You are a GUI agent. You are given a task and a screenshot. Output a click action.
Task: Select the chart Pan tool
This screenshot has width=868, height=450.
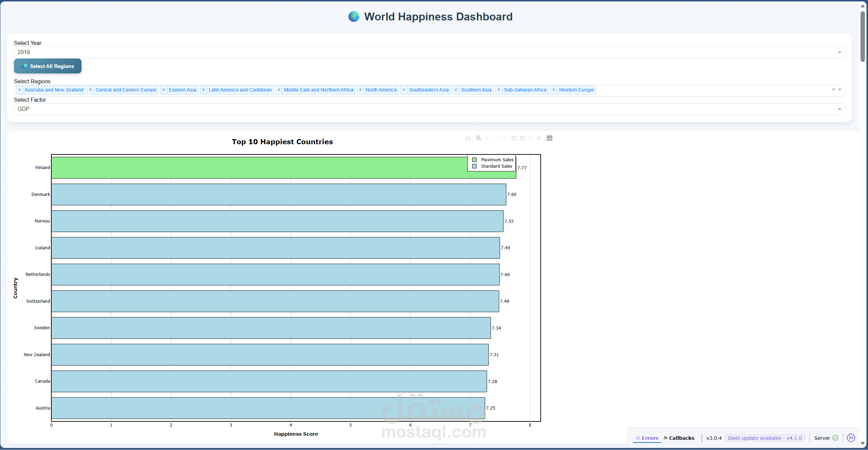(x=487, y=138)
